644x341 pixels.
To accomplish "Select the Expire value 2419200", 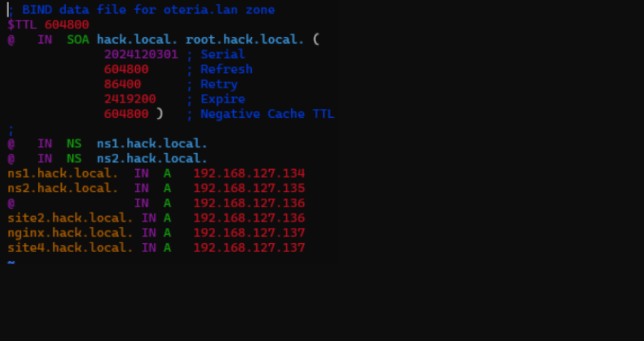I will [x=130, y=99].
